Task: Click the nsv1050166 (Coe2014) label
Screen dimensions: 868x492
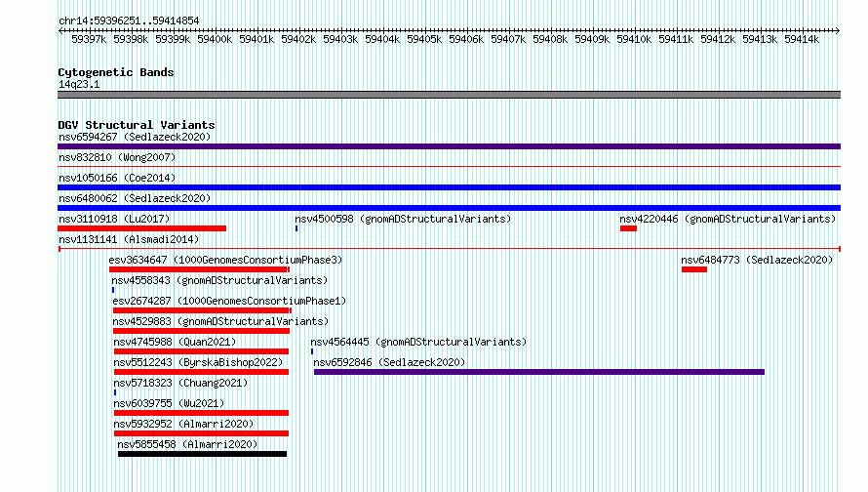Action: (x=117, y=178)
